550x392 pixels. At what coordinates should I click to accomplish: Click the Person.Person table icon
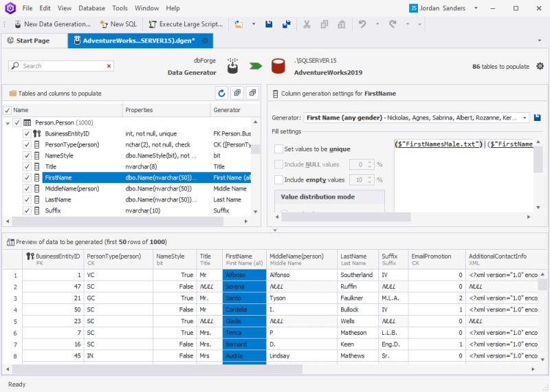[x=27, y=123]
